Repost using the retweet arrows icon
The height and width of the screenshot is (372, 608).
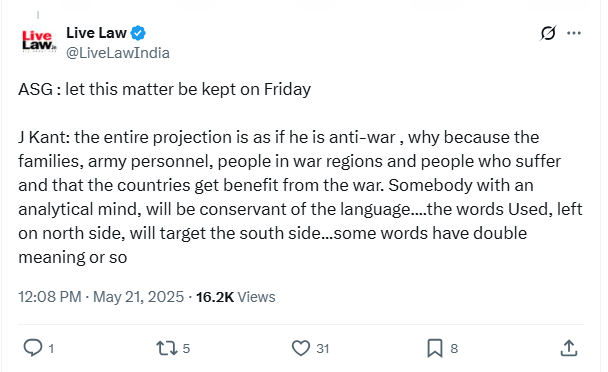click(x=167, y=348)
